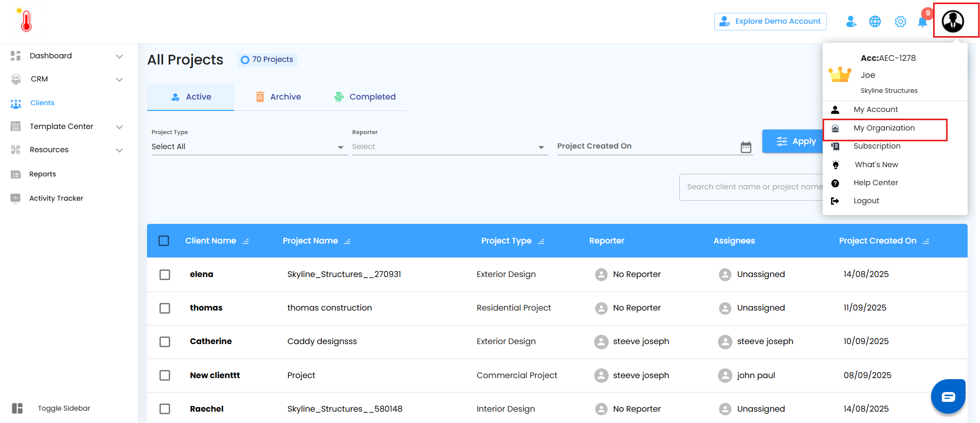Tick the checkbox for Catherine row

tap(165, 341)
